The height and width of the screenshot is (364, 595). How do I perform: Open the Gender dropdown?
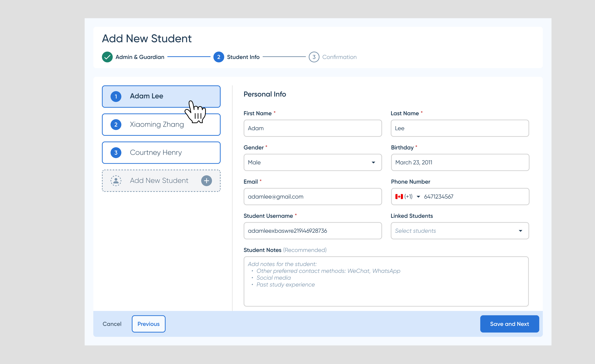313,162
